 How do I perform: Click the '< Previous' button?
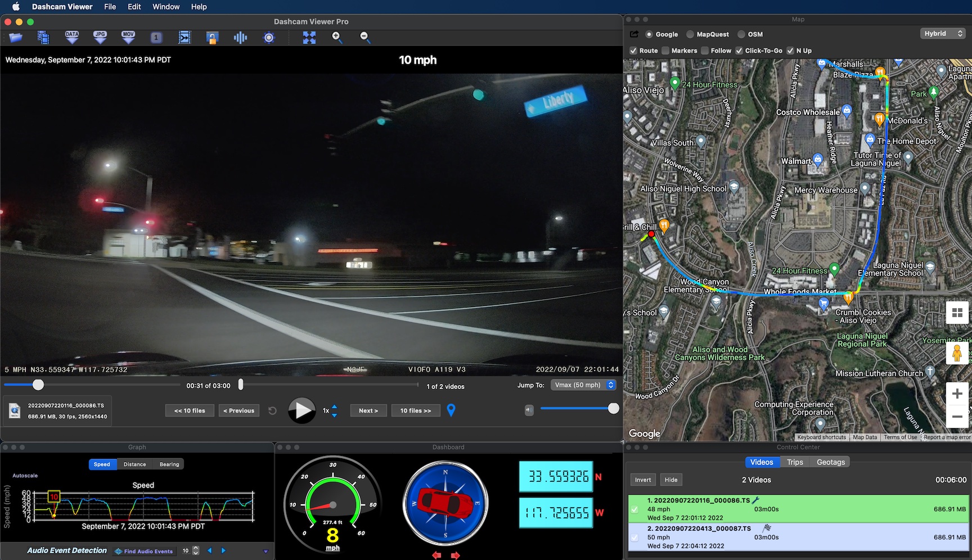tap(239, 411)
